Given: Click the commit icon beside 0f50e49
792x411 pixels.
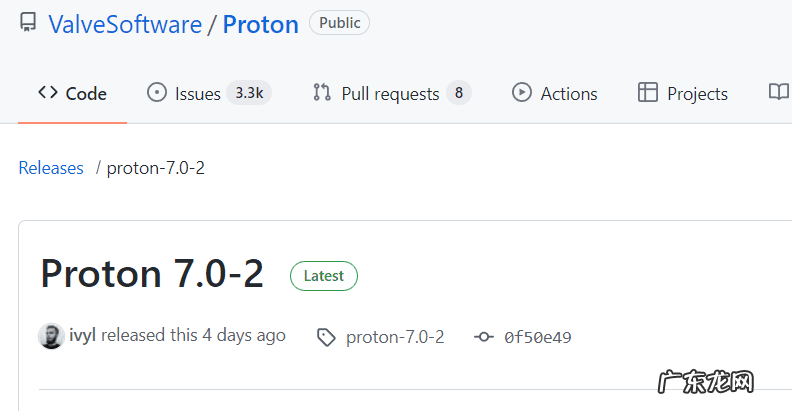Looking at the screenshot, I should [x=484, y=337].
